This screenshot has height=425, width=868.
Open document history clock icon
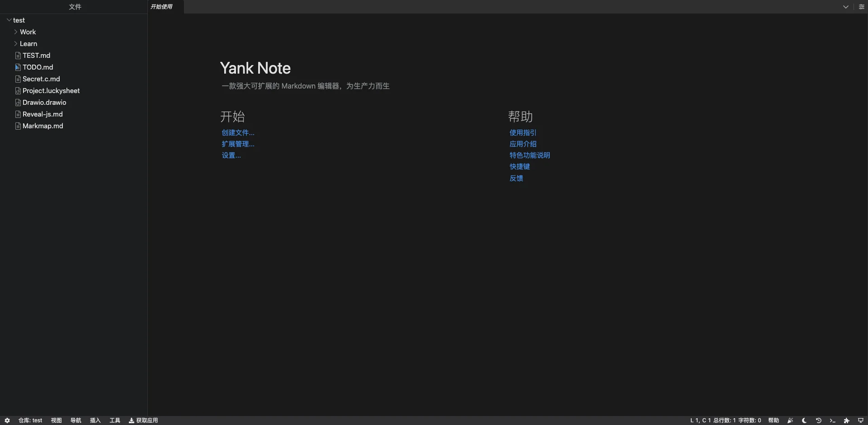pos(818,420)
